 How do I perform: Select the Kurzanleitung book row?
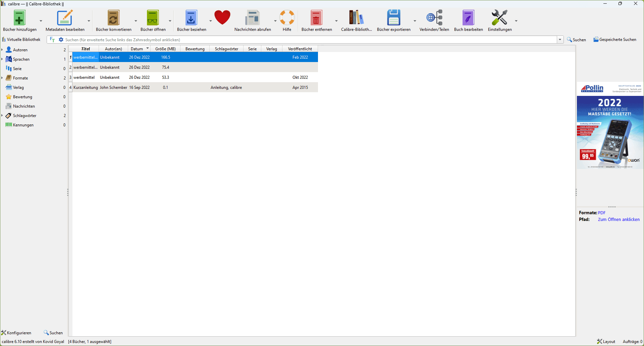[195, 87]
